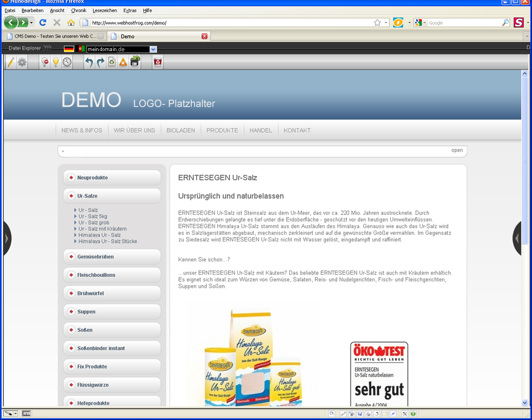Open the WIR ÜBER UNS navigation link
Image resolution: width=532 pixels, height=420 pixels.
click(x=134, y=130)
